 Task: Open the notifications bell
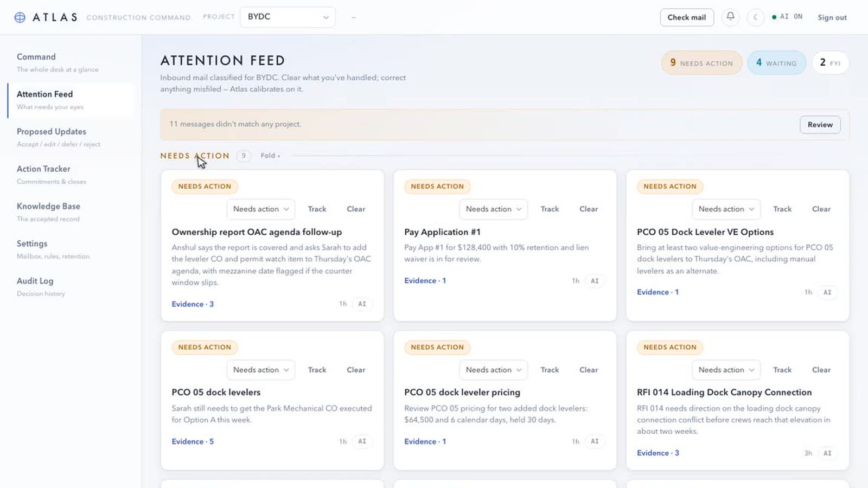coord(731,17)
